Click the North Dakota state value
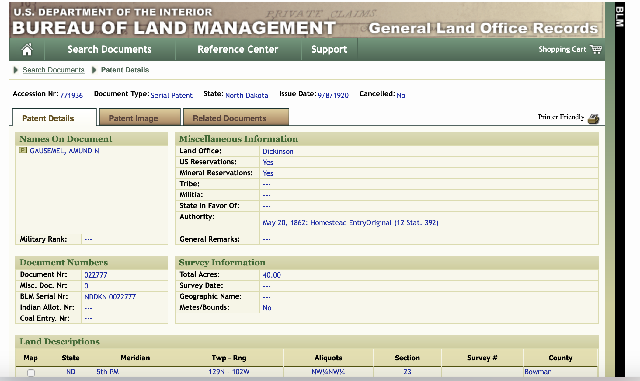 (247, 95)
